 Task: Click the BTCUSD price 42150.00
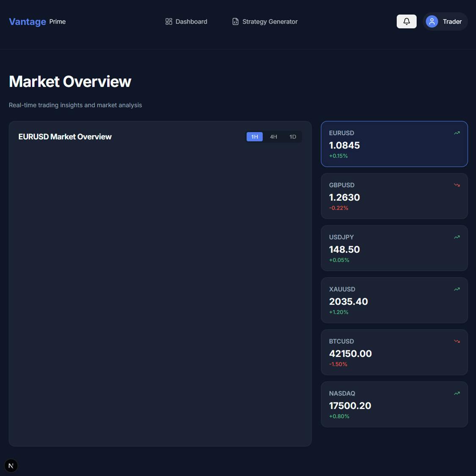coord(350,354)
